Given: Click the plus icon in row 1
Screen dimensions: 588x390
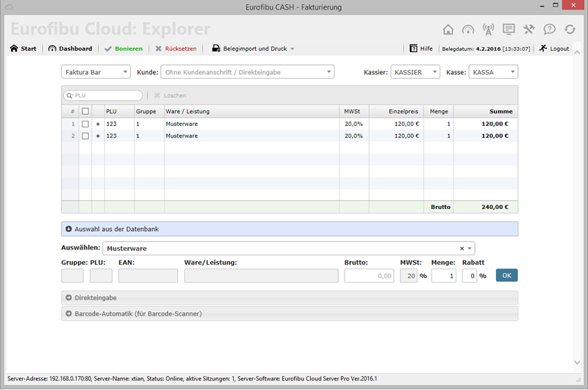Looking at the screenshot, I should point(98,124).
